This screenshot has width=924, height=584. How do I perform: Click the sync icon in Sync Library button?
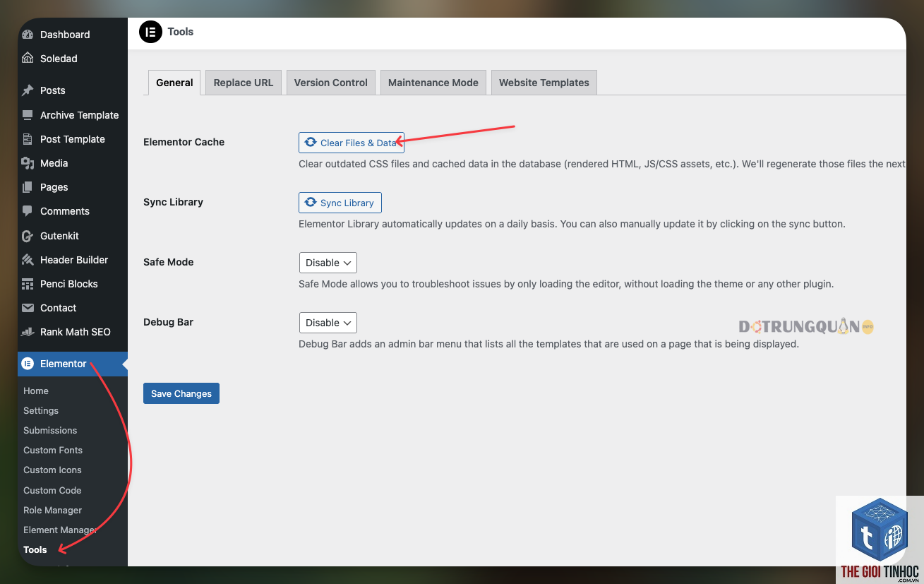point(311,203)
